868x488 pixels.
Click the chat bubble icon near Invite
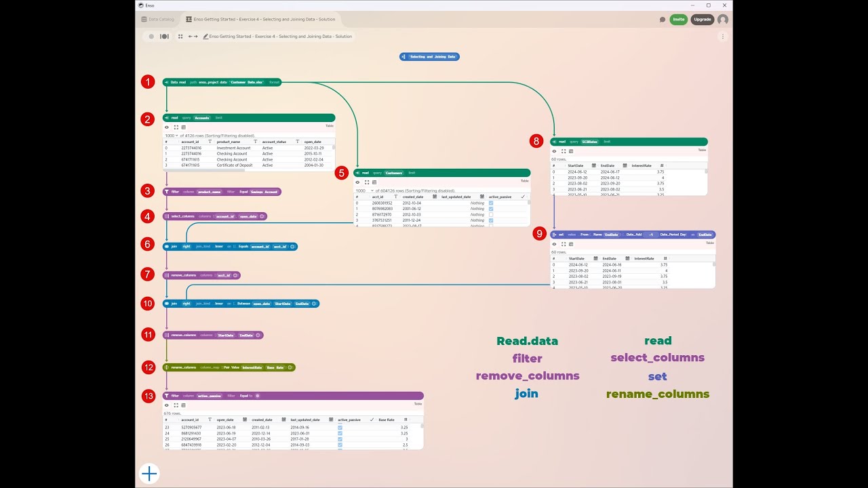click(x=663, y=20)
